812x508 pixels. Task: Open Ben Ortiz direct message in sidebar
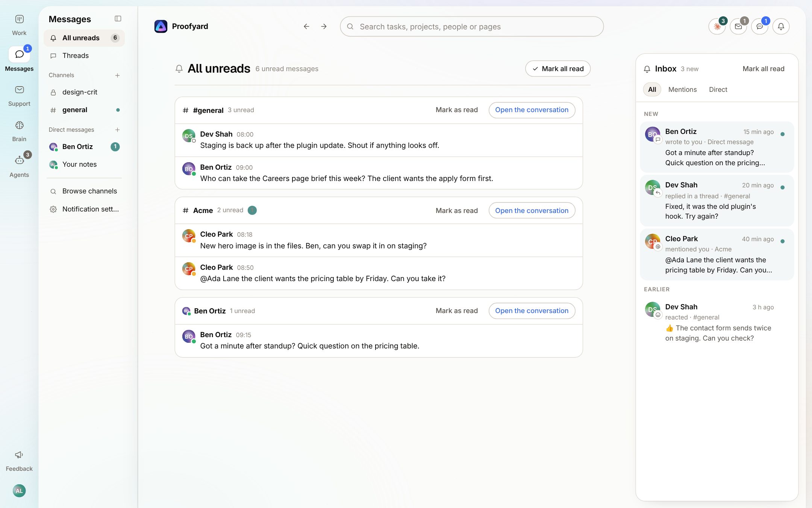84,147
